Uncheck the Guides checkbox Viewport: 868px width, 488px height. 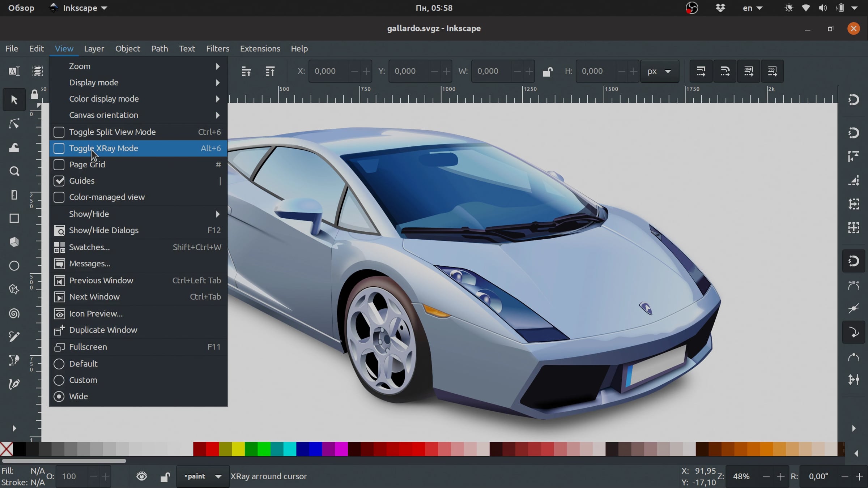(59, 181)
